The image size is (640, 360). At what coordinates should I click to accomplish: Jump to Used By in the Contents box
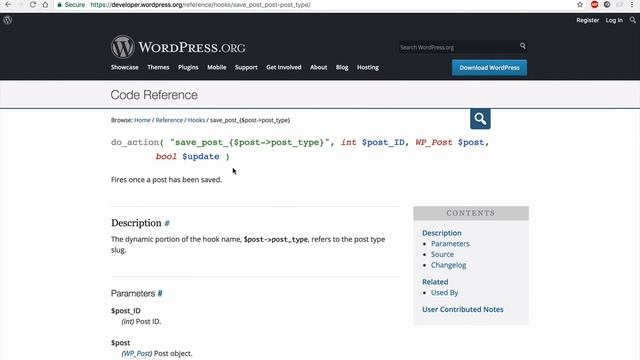pos(444,293)
